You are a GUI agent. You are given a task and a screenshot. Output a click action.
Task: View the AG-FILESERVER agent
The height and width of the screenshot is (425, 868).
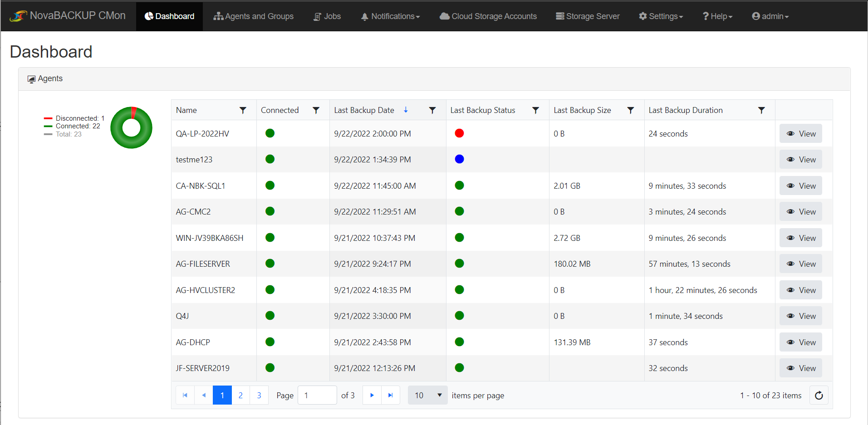801,264
